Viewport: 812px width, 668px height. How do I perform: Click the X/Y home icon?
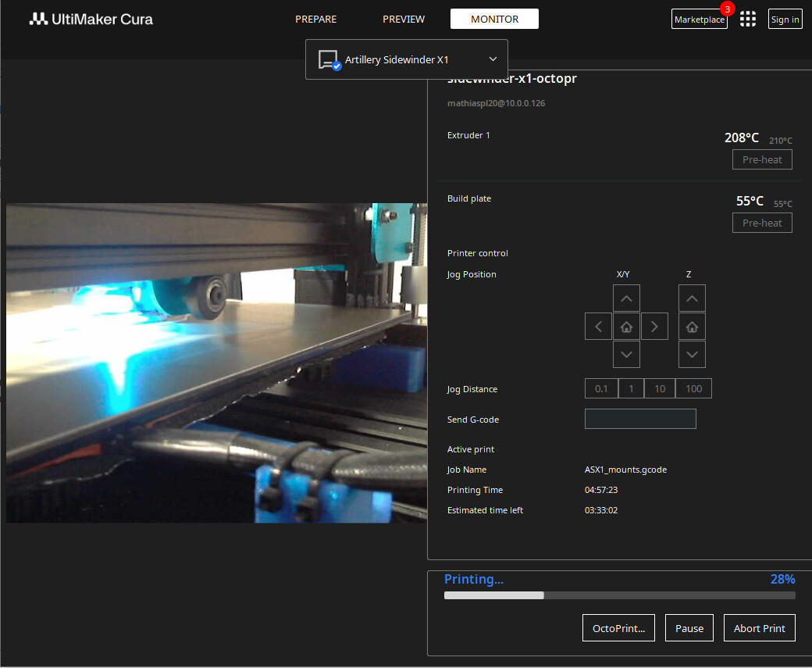pos(626,326)
